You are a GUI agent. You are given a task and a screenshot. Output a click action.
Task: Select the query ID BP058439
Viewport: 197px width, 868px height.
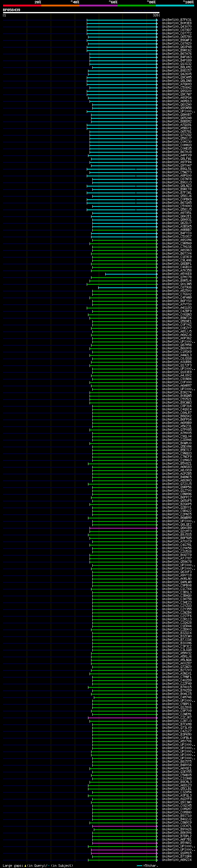[11, 10]
